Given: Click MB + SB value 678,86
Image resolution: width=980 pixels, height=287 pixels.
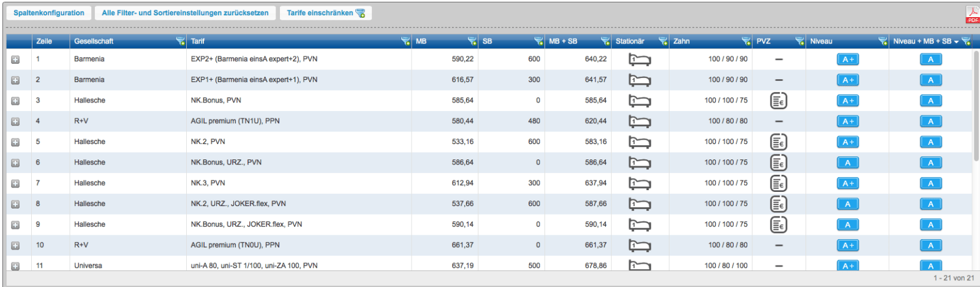Looking at the screenshot, I should pos(595,266).
